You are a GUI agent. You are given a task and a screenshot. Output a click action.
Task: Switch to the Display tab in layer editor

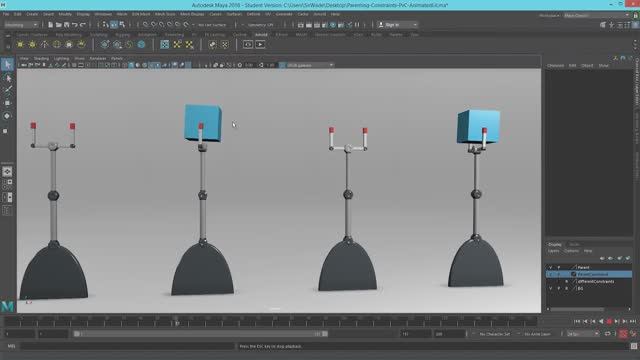pos(554,244)
